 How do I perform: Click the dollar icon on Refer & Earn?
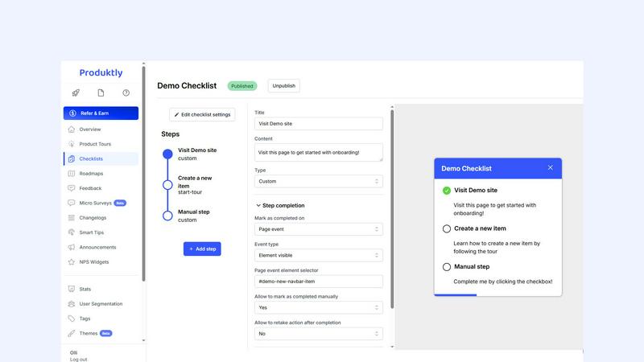(x=72, y=113)
